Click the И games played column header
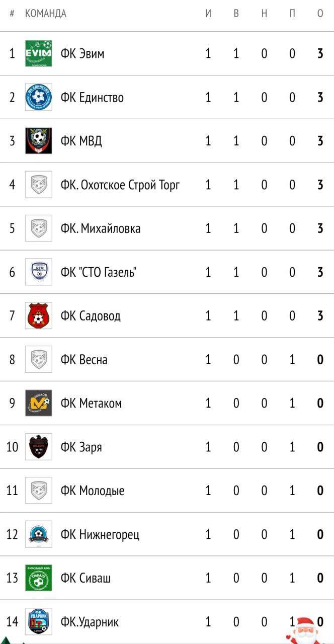Viewport: 334px width, 644px height. pyautogui.click(x=208, y=14)
